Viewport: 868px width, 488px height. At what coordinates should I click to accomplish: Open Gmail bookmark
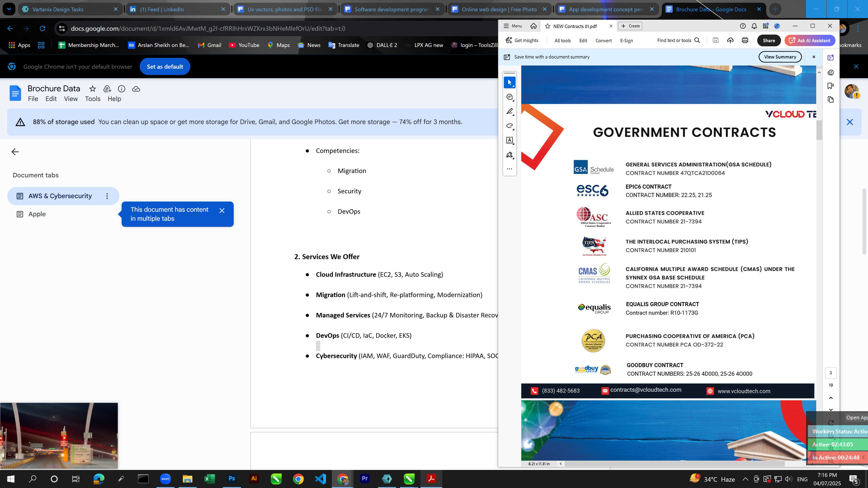[209, 45]
